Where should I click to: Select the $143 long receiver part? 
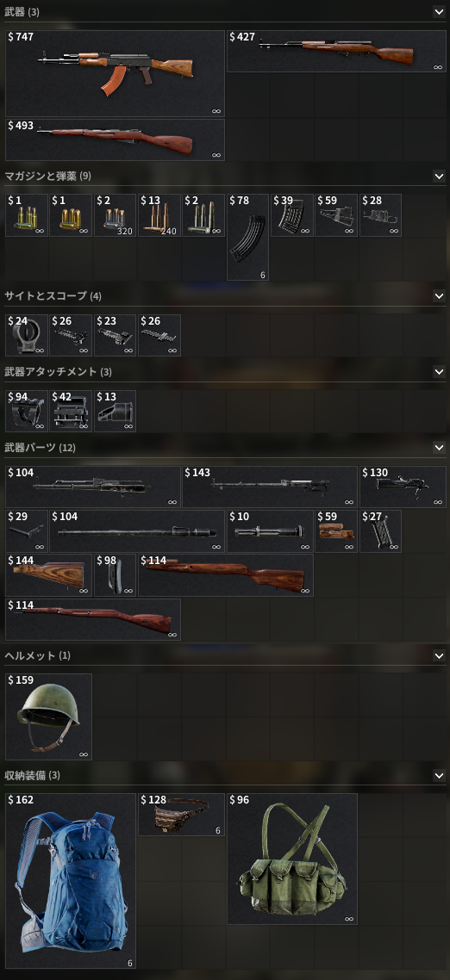click(x=270, y=487)
